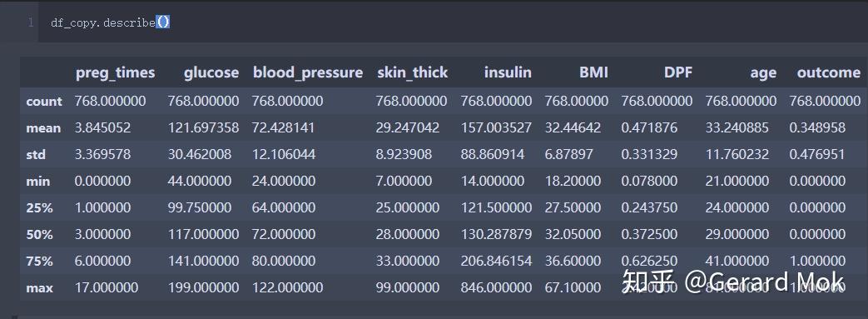Select the count row label

(44, 102)
